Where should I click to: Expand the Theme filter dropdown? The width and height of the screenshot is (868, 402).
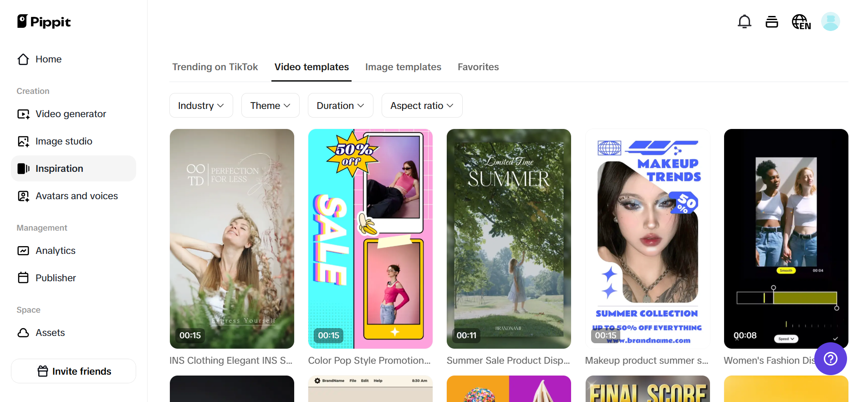271,105
